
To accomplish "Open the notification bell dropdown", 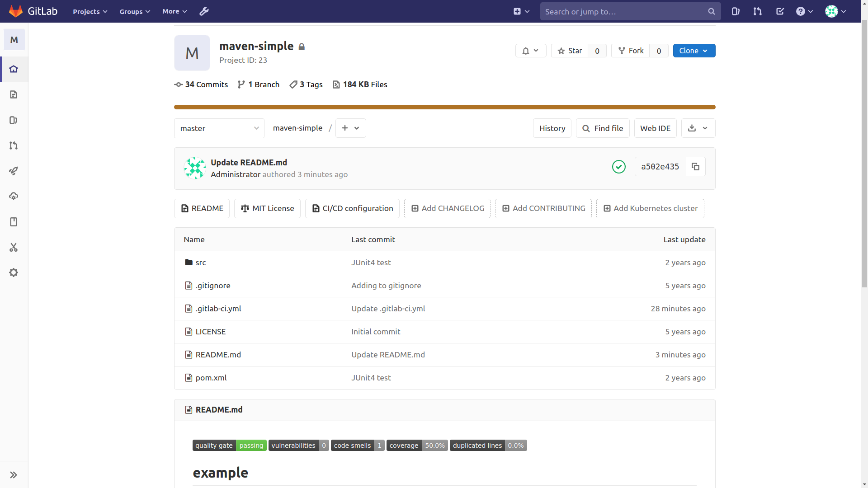I will (531, 51).
